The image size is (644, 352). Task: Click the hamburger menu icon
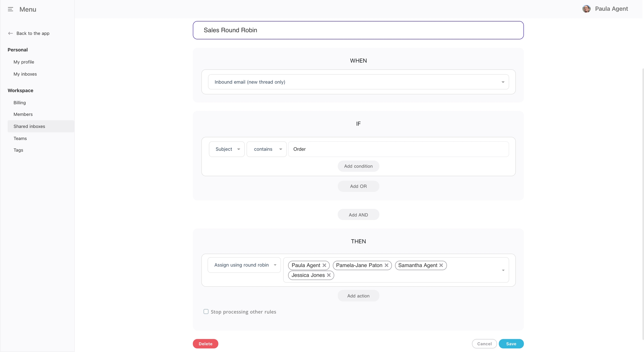coord(10,9)
